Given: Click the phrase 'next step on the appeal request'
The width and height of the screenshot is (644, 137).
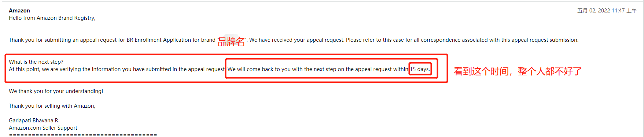Looking at the screenshot, I should tap(348, 69).
